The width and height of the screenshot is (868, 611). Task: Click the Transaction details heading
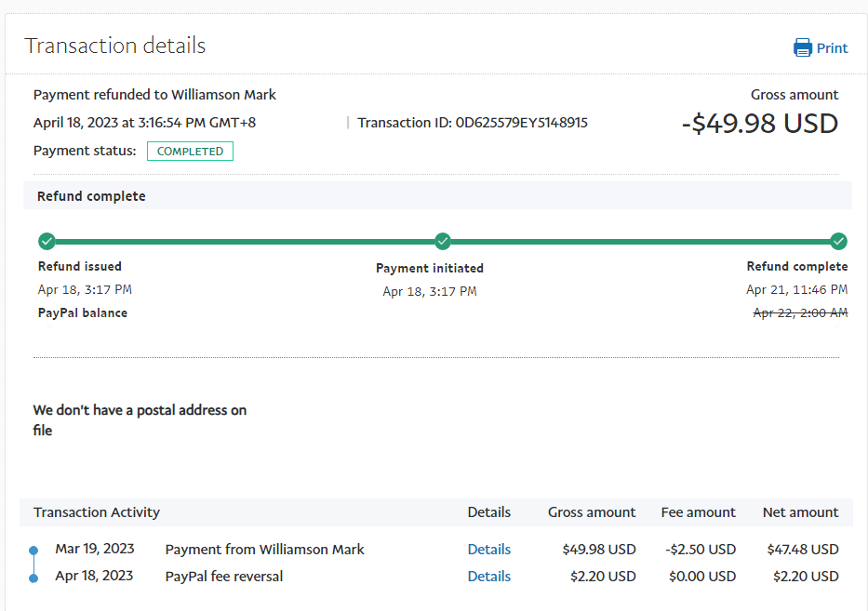pos(115,46)
